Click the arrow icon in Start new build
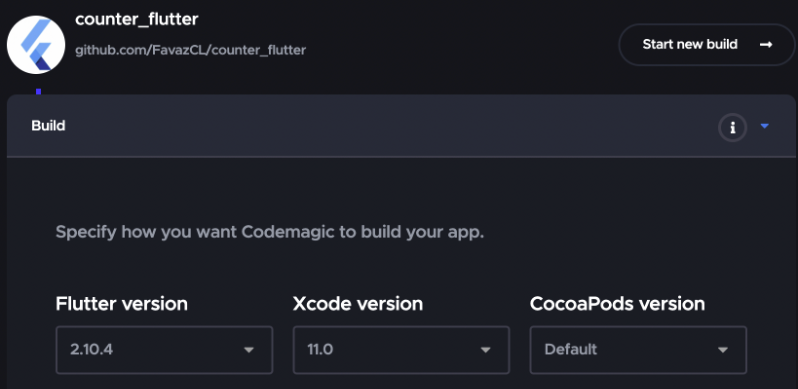Viewport: 798px width, 389px height. [x=766, y=45]
